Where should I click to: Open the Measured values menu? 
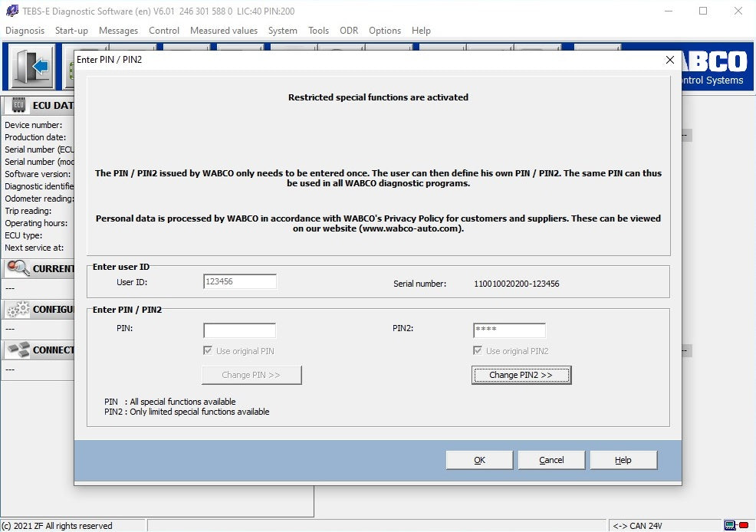pyautogui.click(x=224, y=31)
